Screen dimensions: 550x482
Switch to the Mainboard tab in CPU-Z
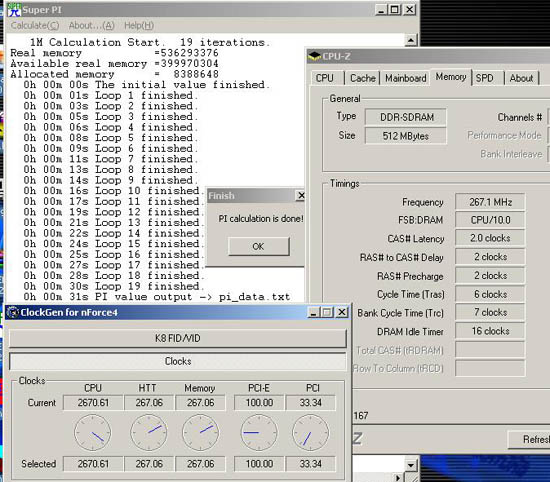pos(406,78)
